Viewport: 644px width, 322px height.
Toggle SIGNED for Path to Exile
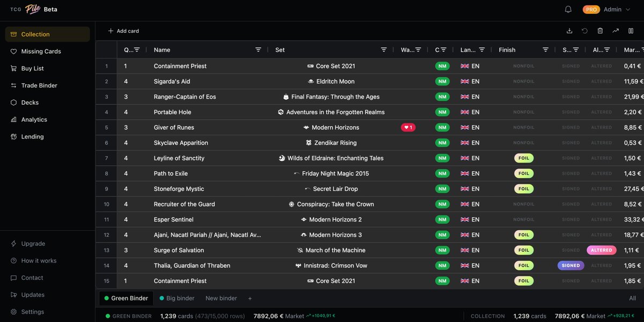pos(571,174)
